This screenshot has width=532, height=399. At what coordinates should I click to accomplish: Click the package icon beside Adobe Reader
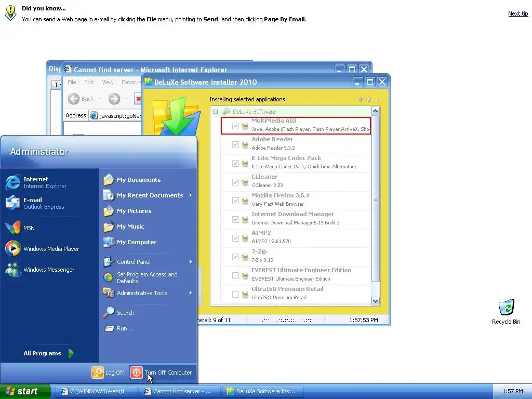[x=245, y=144]
